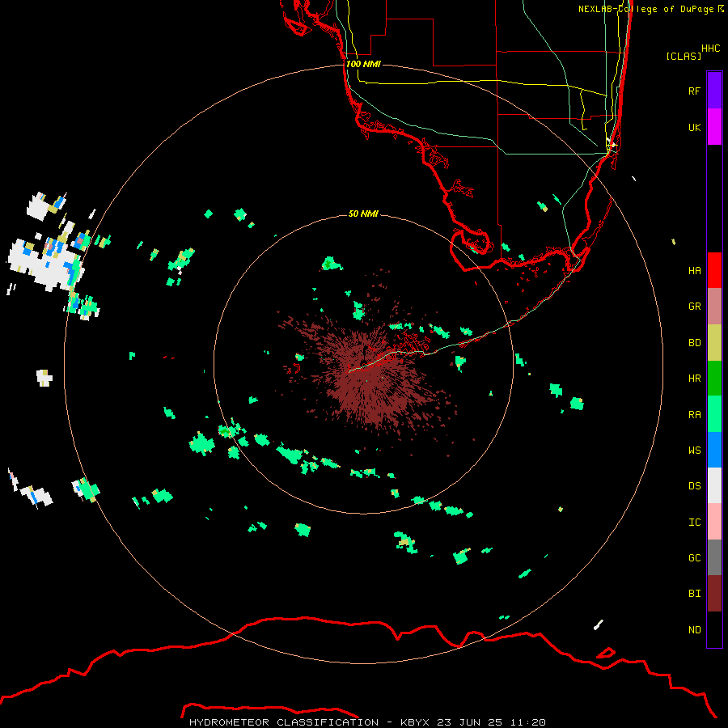Click the HA red legend swatch
This screenshot has width=728, height=728.
[714, 270]
